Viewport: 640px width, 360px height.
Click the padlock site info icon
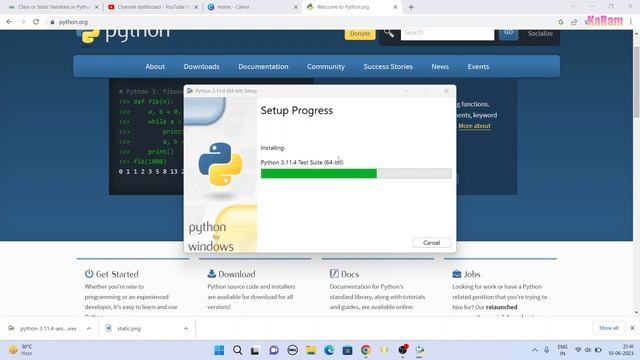[x=52, y=22]
